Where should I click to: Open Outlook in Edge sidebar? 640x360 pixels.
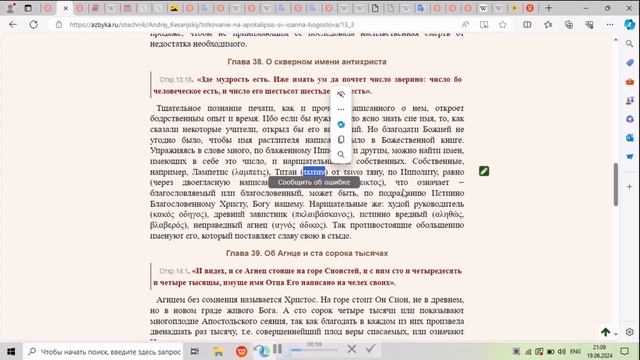[x=629, y=138]
